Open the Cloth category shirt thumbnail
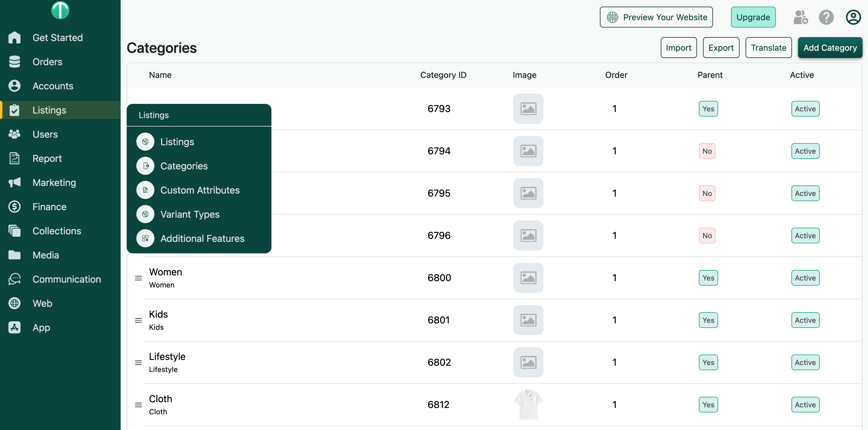Viewport: 868px width, 430px height. [x=528, y=404]
